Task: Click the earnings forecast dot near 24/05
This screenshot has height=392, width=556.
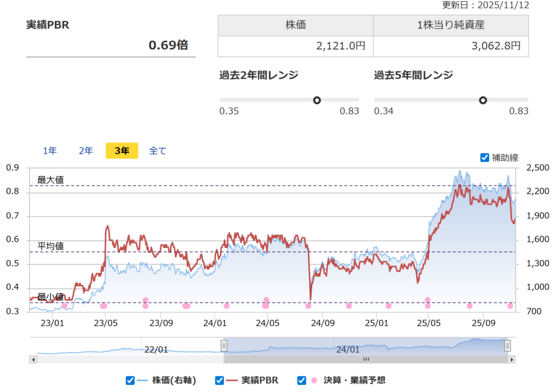Action: click(x=266, y=306)
